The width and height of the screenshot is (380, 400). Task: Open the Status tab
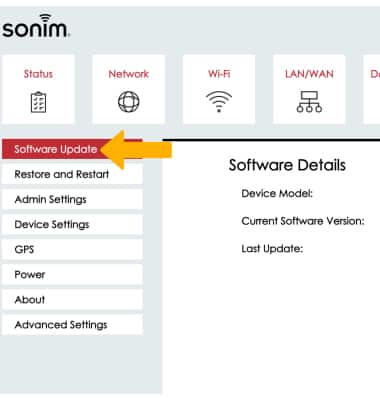38,89
